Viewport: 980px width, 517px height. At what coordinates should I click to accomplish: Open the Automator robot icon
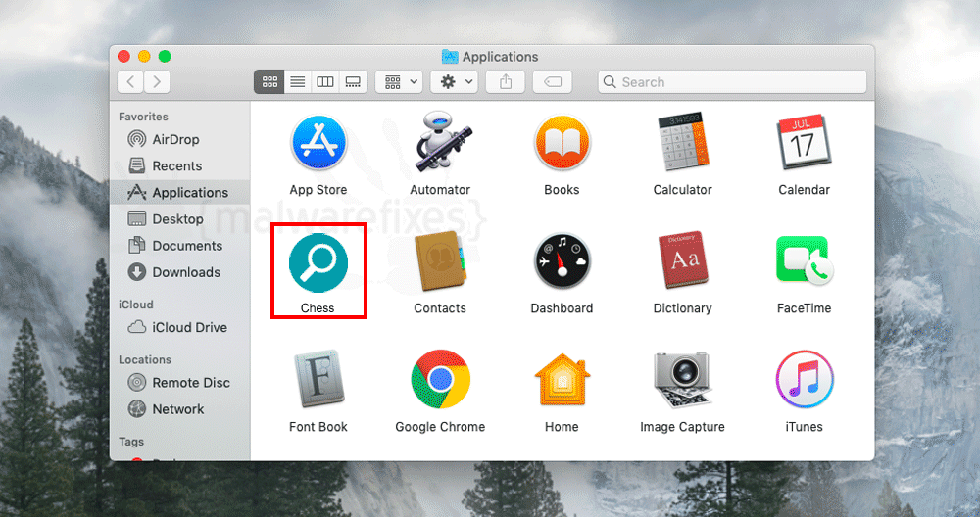coord(443,142)
